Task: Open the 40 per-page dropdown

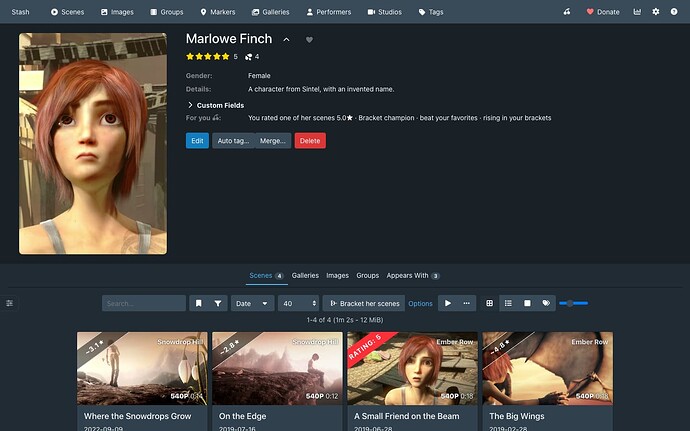Action: [298, 303]
